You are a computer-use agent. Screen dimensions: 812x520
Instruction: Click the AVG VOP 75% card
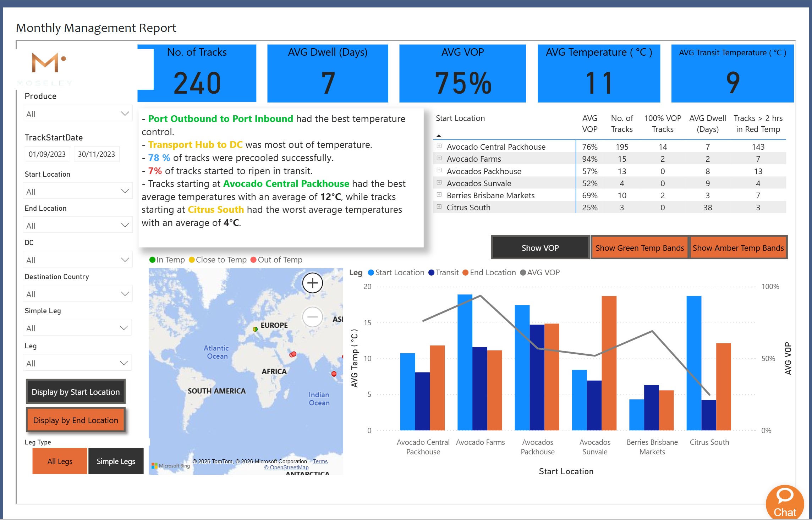[462, 73]
